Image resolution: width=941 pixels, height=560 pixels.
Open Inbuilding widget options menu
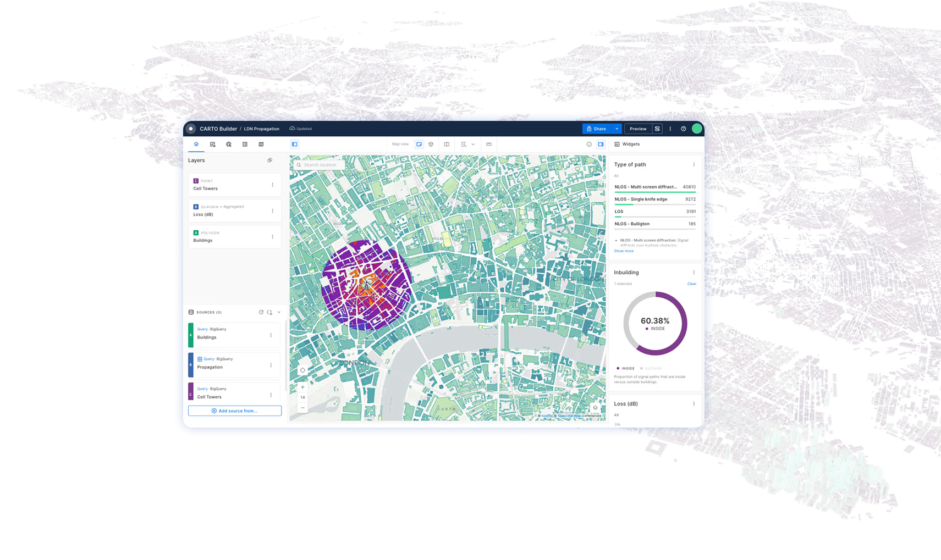(x=694, y=273)
